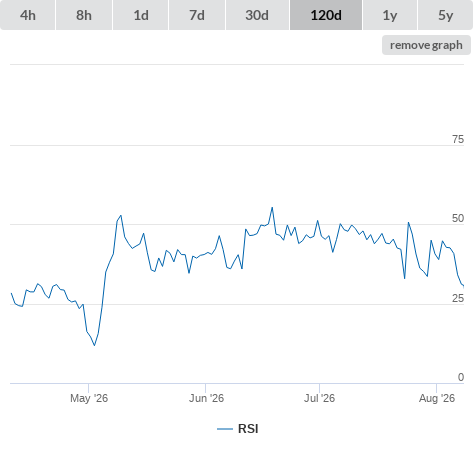The width and height of the screenshot is (474, 455).
Task: Click the Aug '26 axis label
Action: tap(437, 398)
